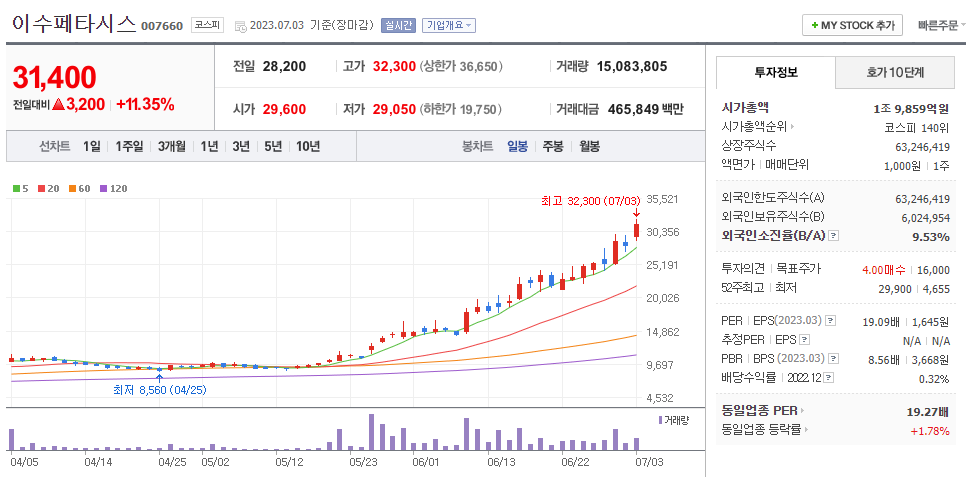Click the +11.35% change rate
The height and width of the screenshot is (477, 970).
pos(145,104)
